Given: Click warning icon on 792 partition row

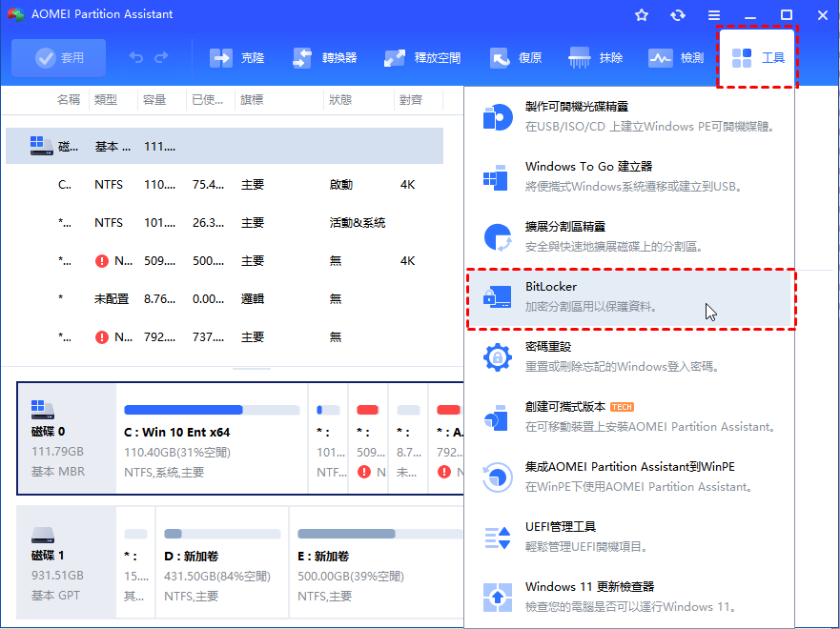Looking at the screenshot, I should [102, 337].
